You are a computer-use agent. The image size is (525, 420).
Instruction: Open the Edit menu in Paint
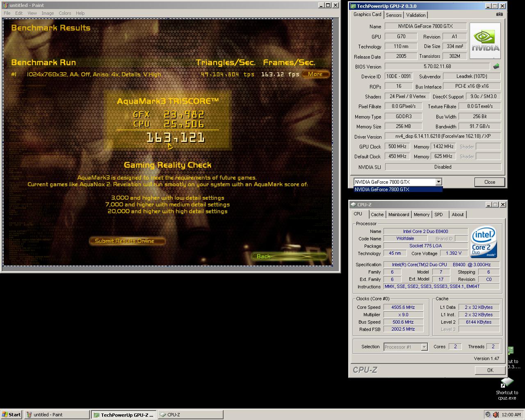click(x=19, y=13)
